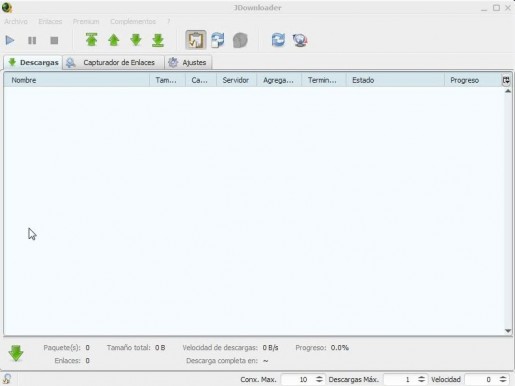Sort by the Tam... column header
The image size is (515, 386).
167,80
